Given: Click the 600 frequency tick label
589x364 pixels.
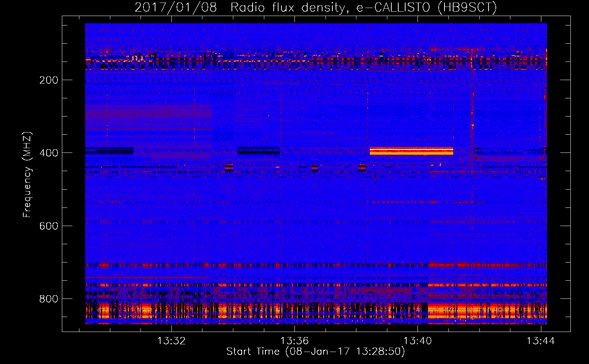Looking at the screenshot, I should [49, 226].
